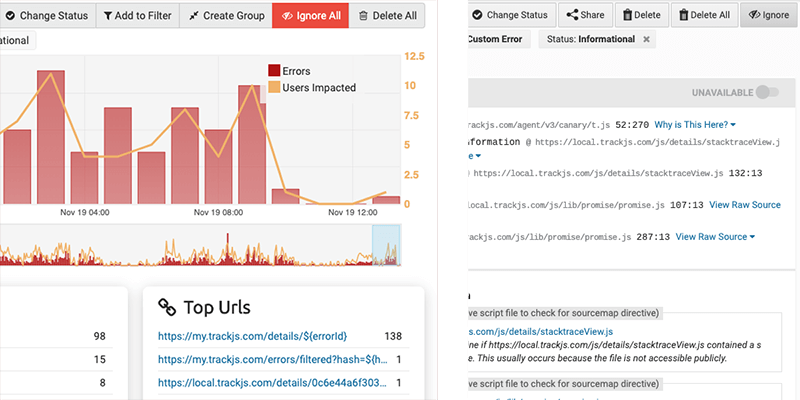Click the Nov 19 08:00 axis label

tap(218, 212)
